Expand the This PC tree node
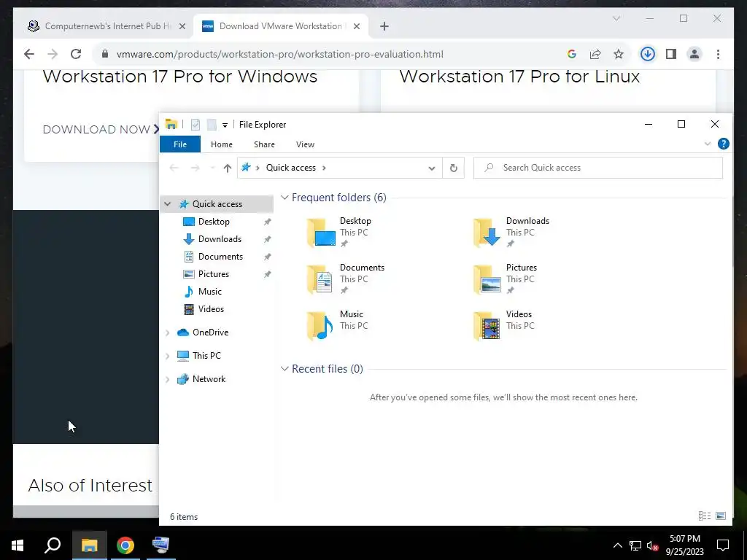747x560 pixels. [x=168, y=356]
